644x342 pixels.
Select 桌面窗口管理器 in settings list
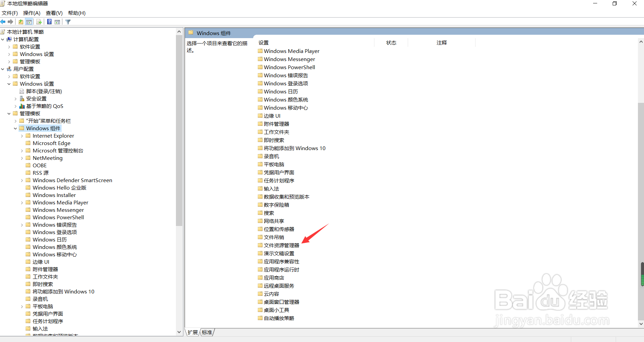(x=281, y=302)
